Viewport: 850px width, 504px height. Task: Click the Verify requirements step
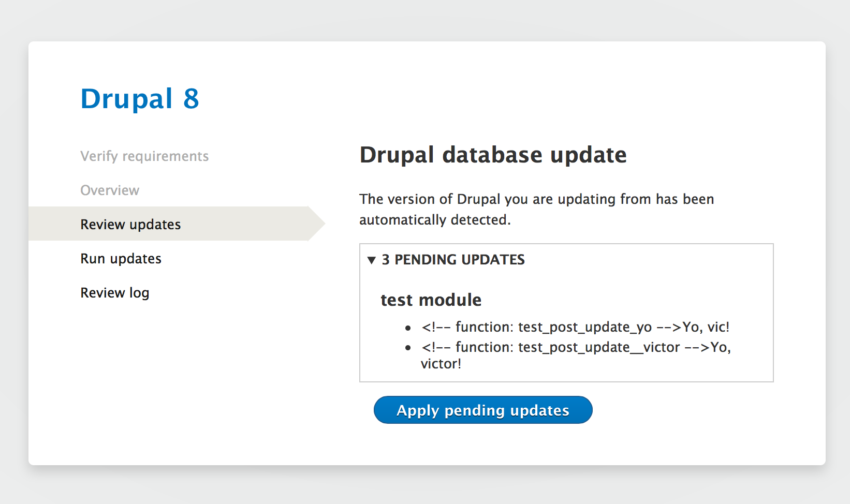144,156
